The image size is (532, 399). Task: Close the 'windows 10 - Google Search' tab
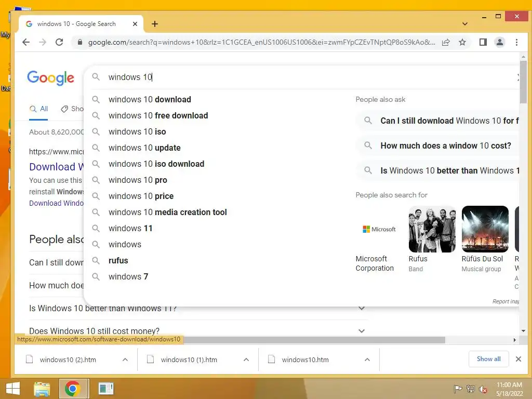(x=135, y=24)
